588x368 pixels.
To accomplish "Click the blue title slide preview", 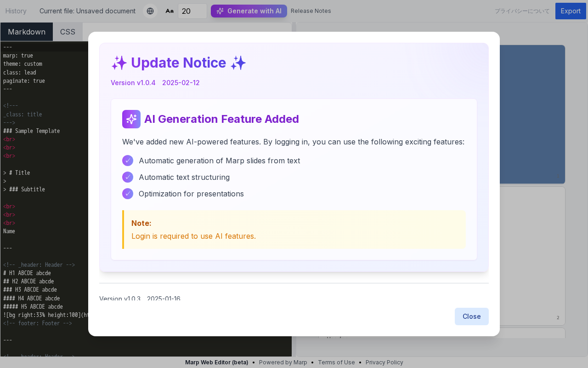I will click(532, 114).
